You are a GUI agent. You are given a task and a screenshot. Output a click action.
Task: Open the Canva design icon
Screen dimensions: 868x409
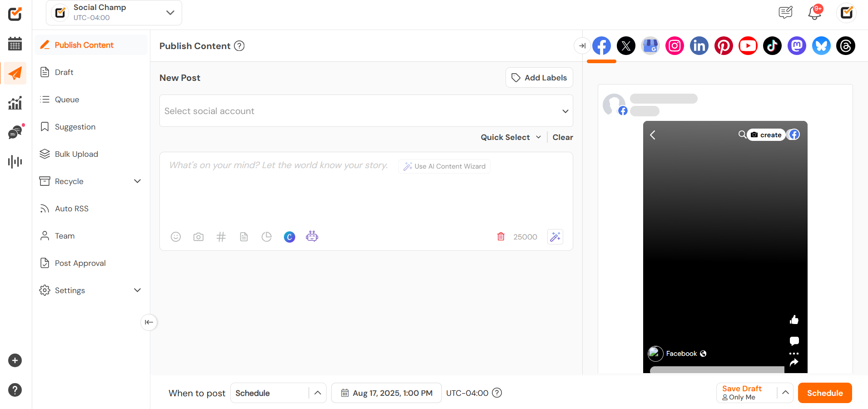pos(289,237)
